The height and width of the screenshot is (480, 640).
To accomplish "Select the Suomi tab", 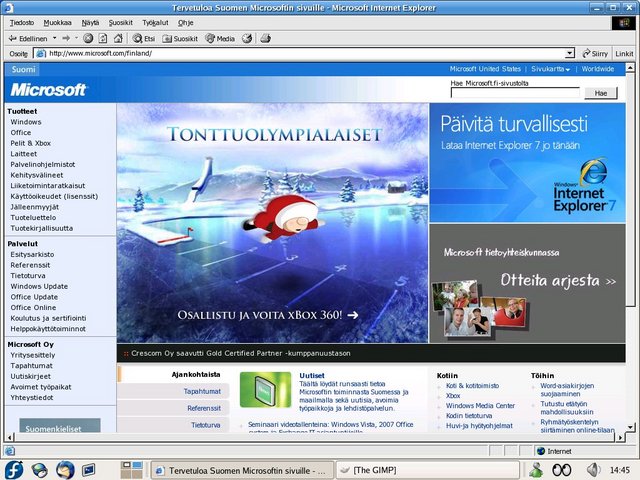I will point(23,69).
